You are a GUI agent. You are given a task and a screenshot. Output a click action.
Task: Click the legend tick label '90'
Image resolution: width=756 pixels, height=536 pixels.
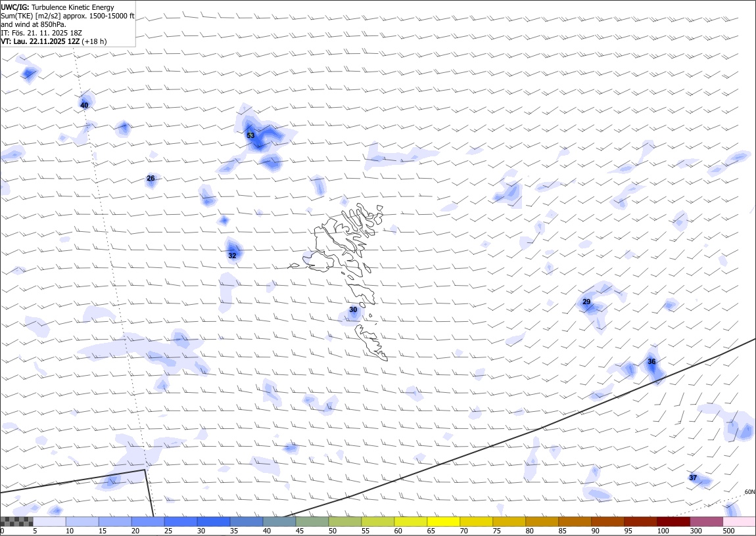pyautogui.click(x=595, y=531)
